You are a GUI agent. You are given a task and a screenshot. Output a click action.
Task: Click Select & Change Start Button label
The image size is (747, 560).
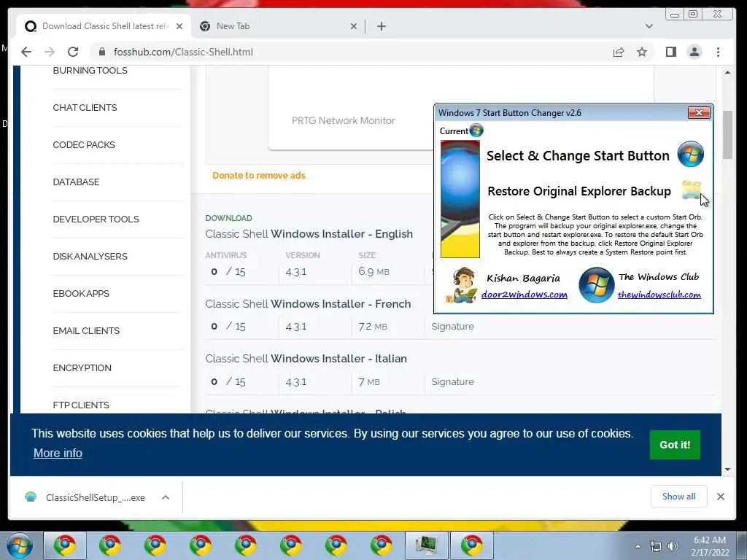(x=578, y=156)
